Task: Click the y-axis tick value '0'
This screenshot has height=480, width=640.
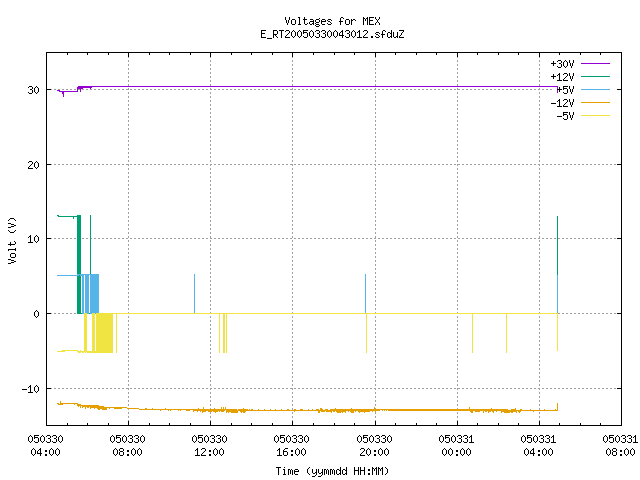Action: coord(36,314)
